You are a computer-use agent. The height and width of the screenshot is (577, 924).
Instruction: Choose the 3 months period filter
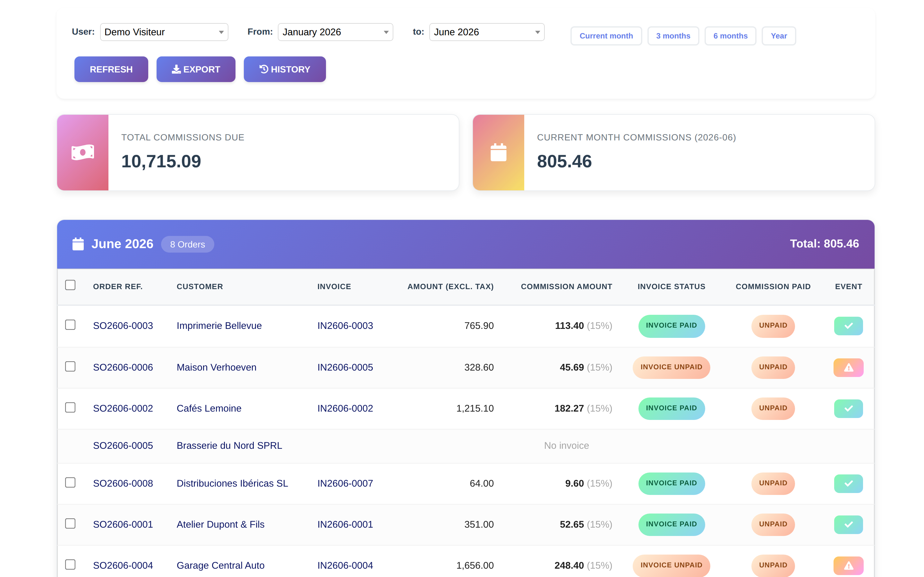(673, 36)
